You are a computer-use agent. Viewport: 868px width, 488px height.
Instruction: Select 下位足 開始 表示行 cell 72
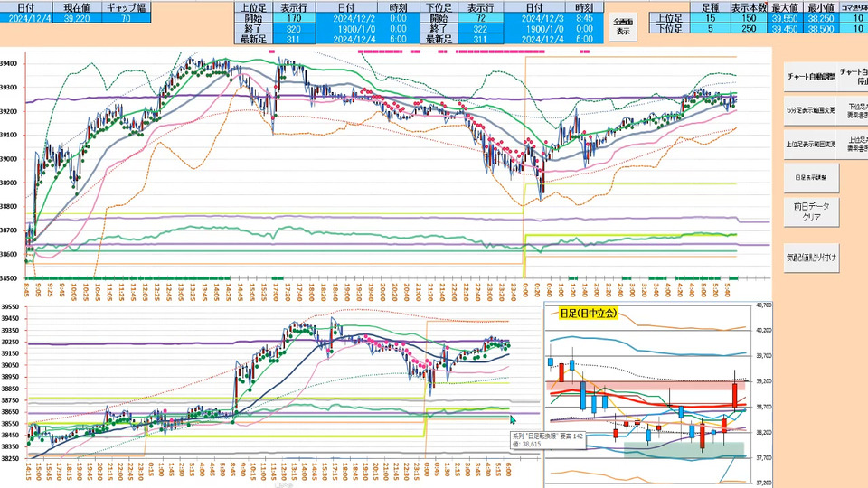481,18
